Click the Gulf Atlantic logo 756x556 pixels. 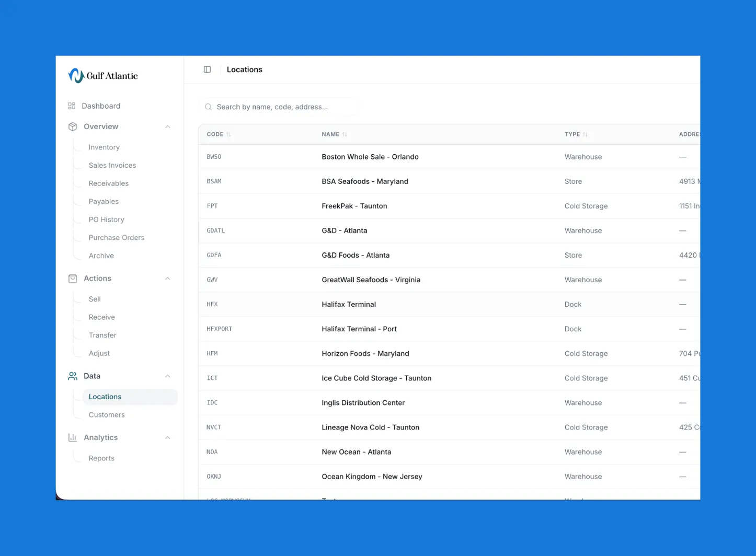pos(103,76)
